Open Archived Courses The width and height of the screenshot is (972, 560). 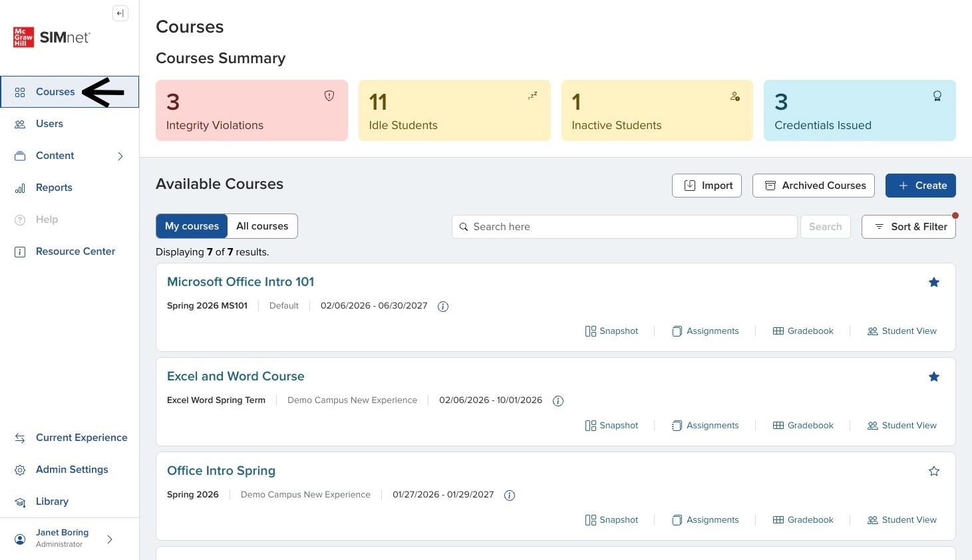815,186
